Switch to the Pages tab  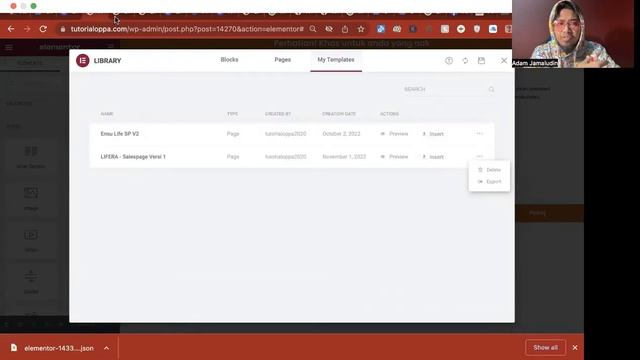pyautogui.click(x=282, y=60)
